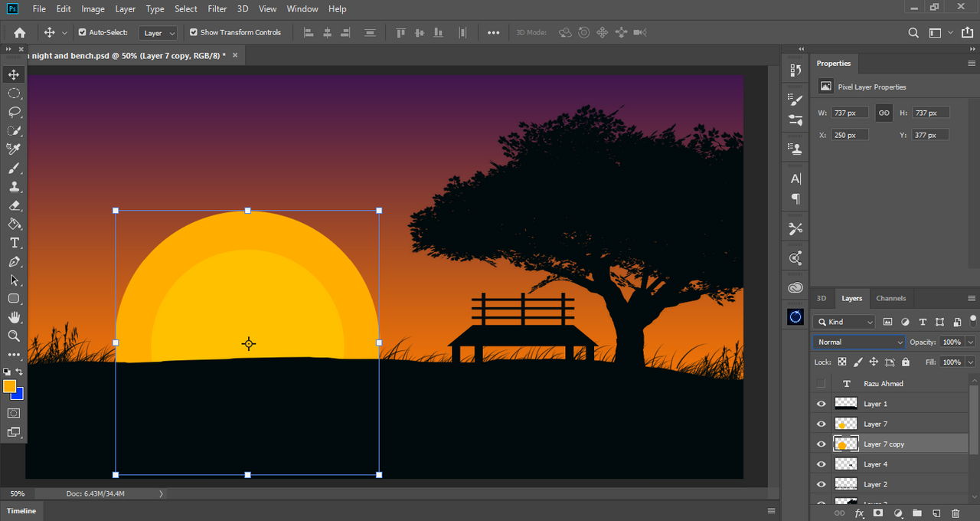Change the screen mode
Screen dimensions: 980x521
click(14, 432)
